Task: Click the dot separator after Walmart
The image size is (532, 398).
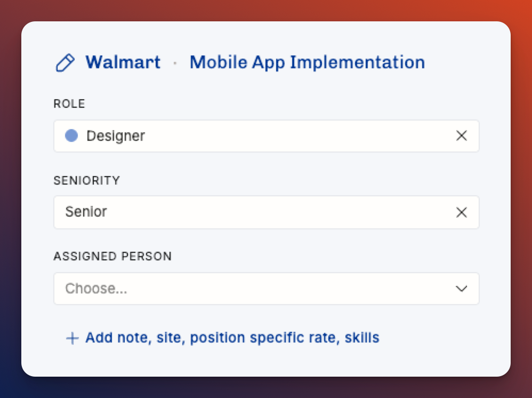Action: click(175, 63)
